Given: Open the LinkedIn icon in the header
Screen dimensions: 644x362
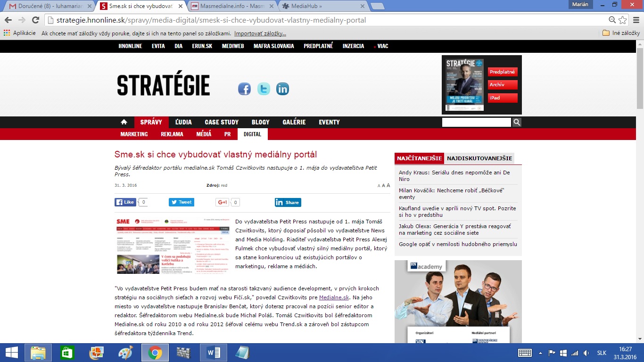Looking at the screenshot, I should coord(282,89).
